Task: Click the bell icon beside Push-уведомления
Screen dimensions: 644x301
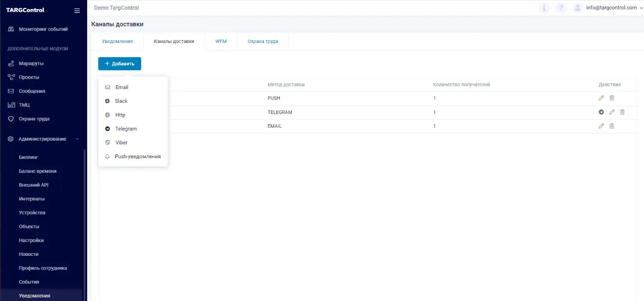Action: point(107,157)
